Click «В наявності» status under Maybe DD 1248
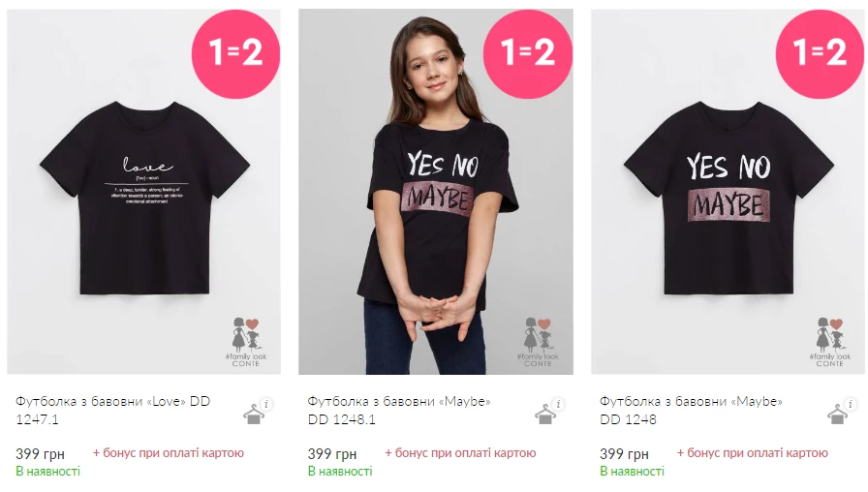Screen dimensions: 868x492 (x=632, y=471)
